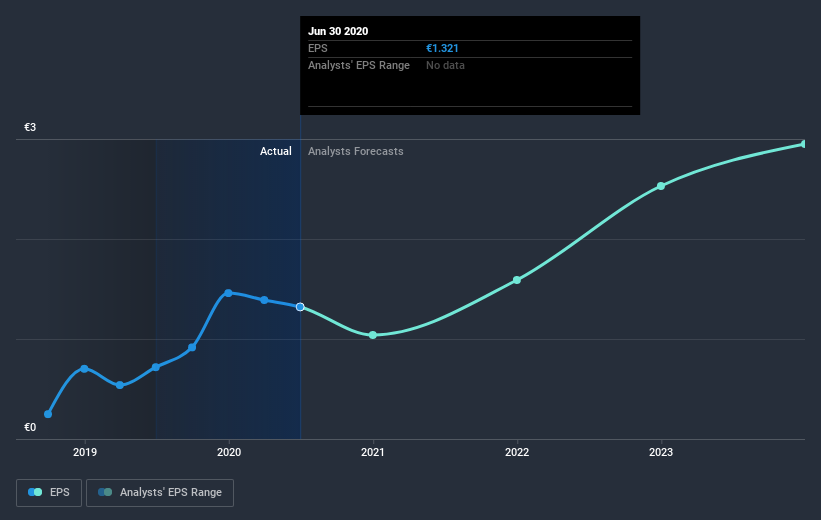Select the earliest EPS data point in late 2018
The height and width of the screenshot is (520, 821).
tap(48, 414)
